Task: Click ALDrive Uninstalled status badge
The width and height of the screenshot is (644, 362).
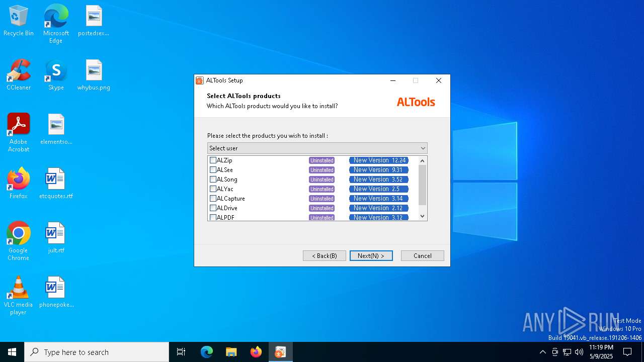Action: pos(322,208)
